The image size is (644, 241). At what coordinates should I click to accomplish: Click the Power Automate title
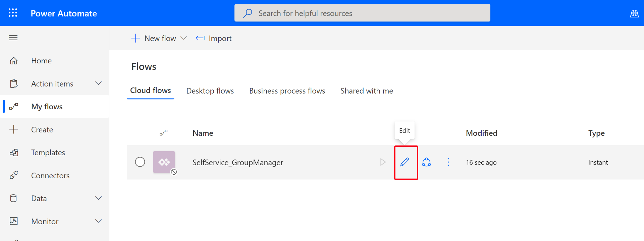pos(64,13)
